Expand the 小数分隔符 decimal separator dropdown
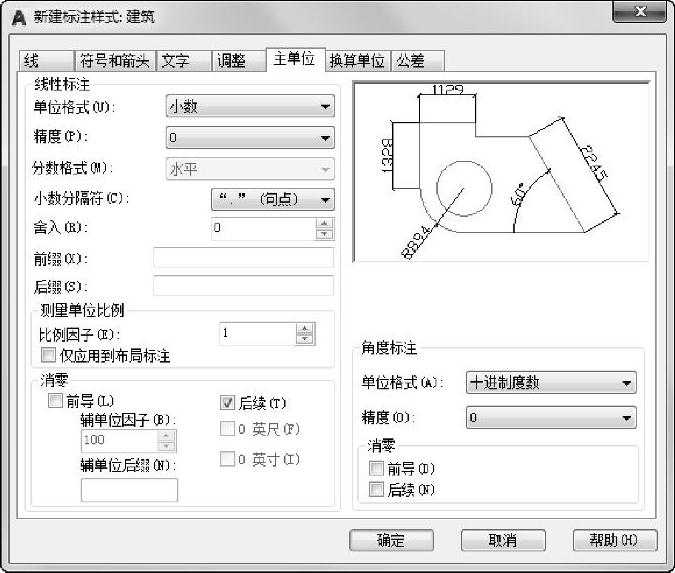The image size is (675, 573). coord(272,200)
